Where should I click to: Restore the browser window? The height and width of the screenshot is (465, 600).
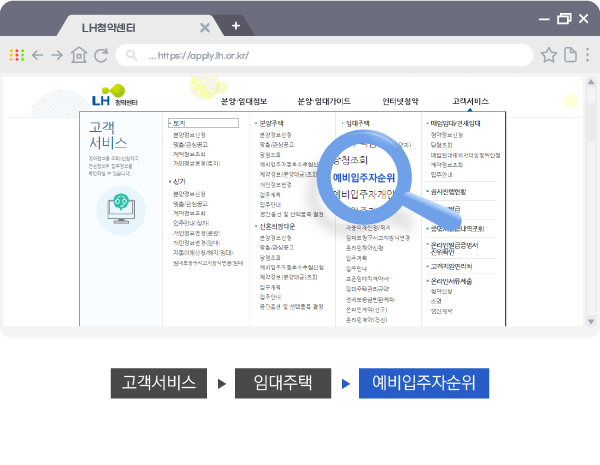(x=564, y=18)
